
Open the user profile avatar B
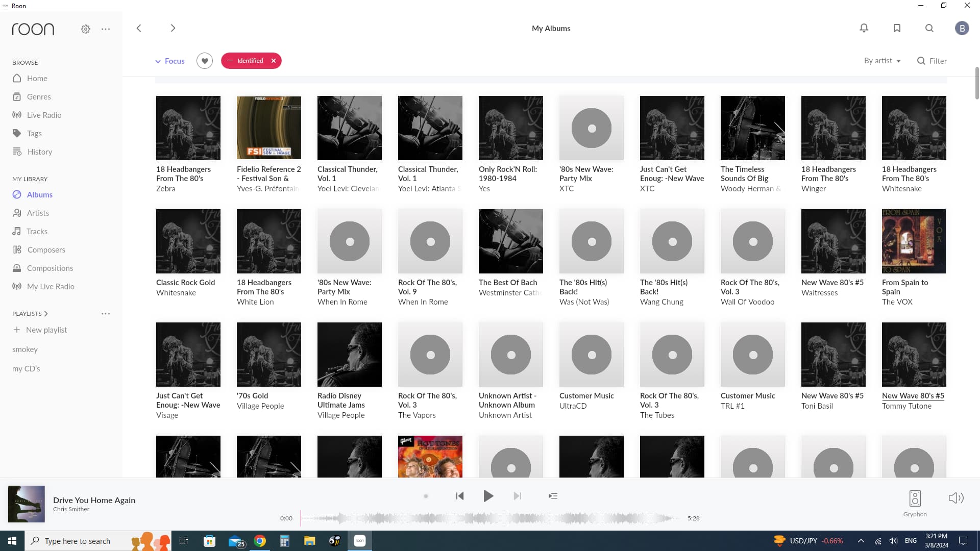[x=962, y=28]
